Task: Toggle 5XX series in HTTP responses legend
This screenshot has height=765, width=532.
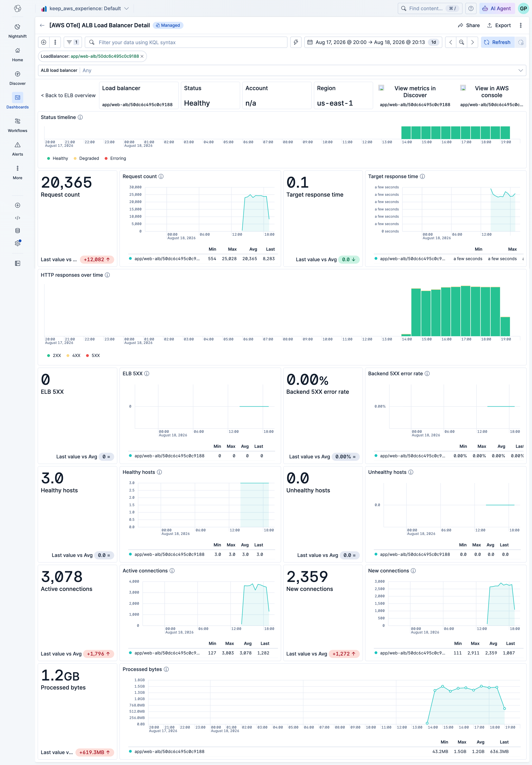Action: coord(93,356)
